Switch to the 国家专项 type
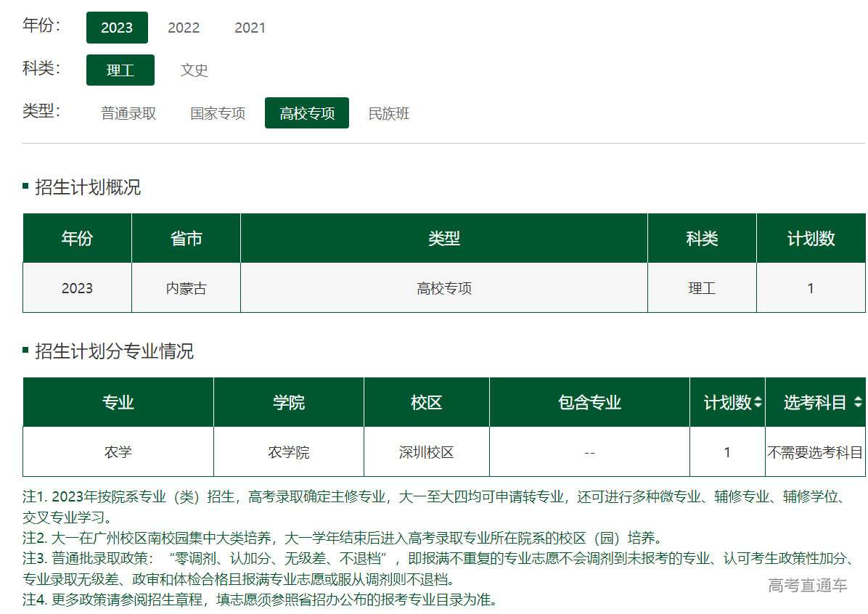This screenshot has height=614, width=868. tap(218, 113)
